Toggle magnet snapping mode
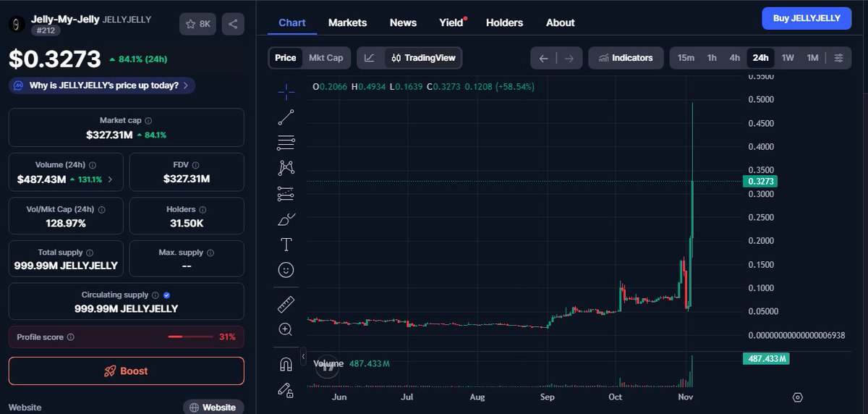Viewport: 868px width, 414px height. click(x=286, y=365)
